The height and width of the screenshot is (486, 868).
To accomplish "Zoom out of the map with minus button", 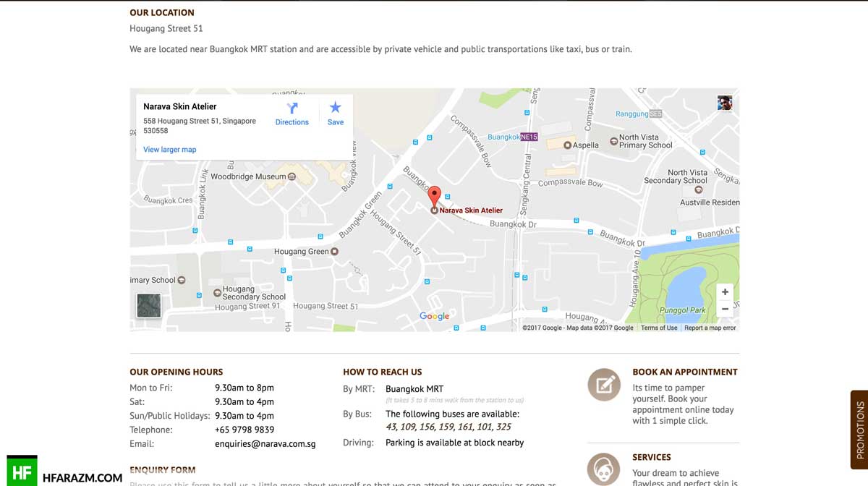I will pos(725,310).
